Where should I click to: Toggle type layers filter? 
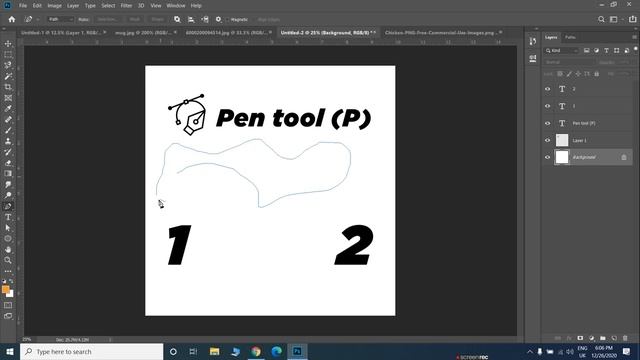606,51
